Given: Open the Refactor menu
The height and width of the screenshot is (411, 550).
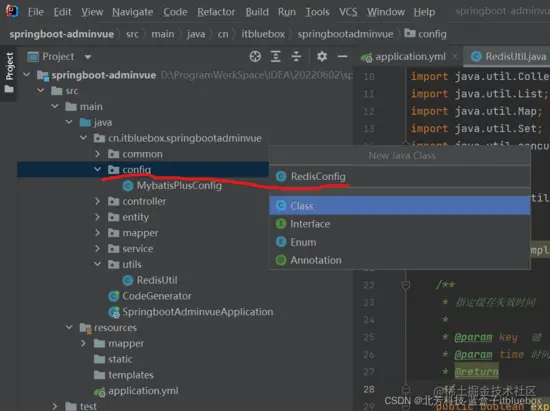Looking at the screenshot, I should [x=216, y=12].
